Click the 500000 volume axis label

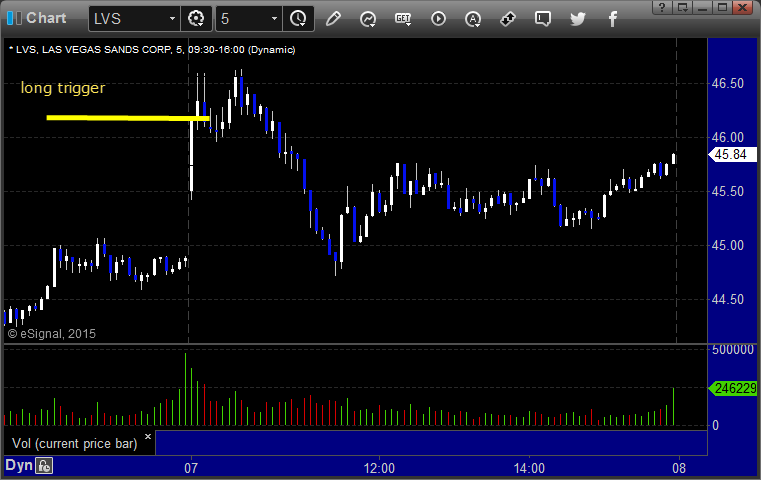coord(733,349)
